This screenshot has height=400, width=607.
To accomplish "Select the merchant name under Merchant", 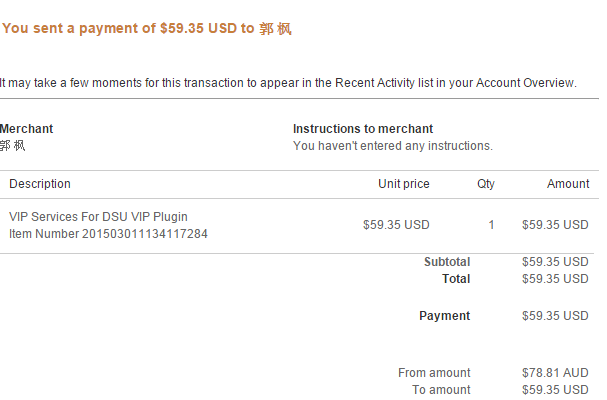I will [12, 146].
